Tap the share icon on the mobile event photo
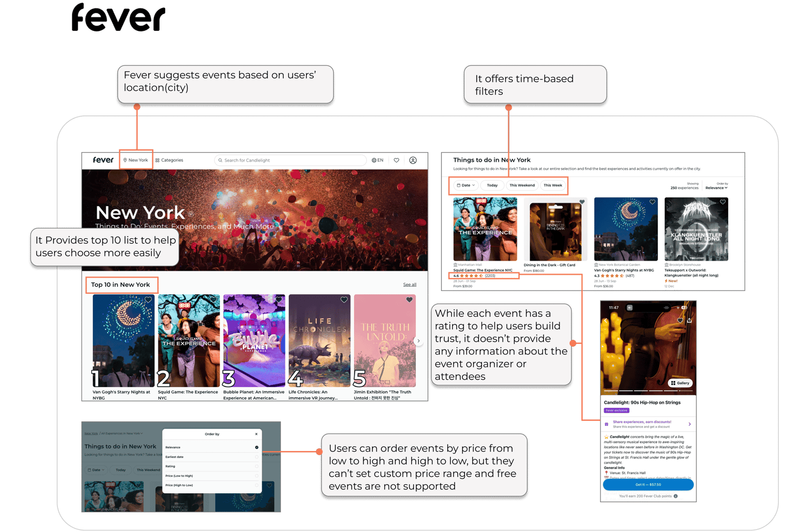The image size is (809, 532). 689,320
